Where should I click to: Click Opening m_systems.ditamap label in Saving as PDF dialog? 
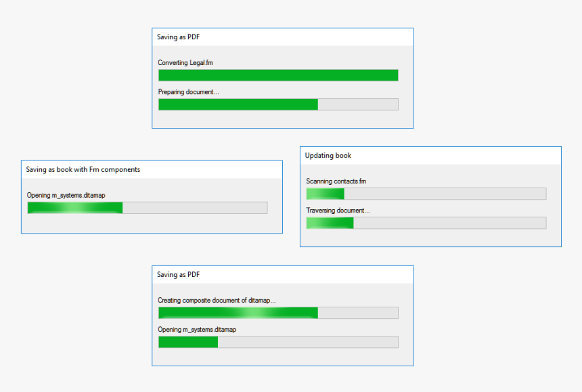click(197, 329)
